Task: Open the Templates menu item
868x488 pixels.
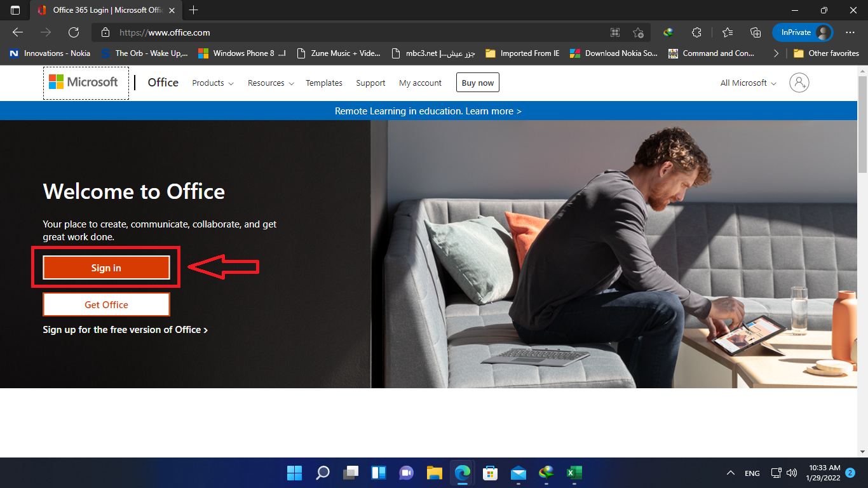Action: click(324, 83)
